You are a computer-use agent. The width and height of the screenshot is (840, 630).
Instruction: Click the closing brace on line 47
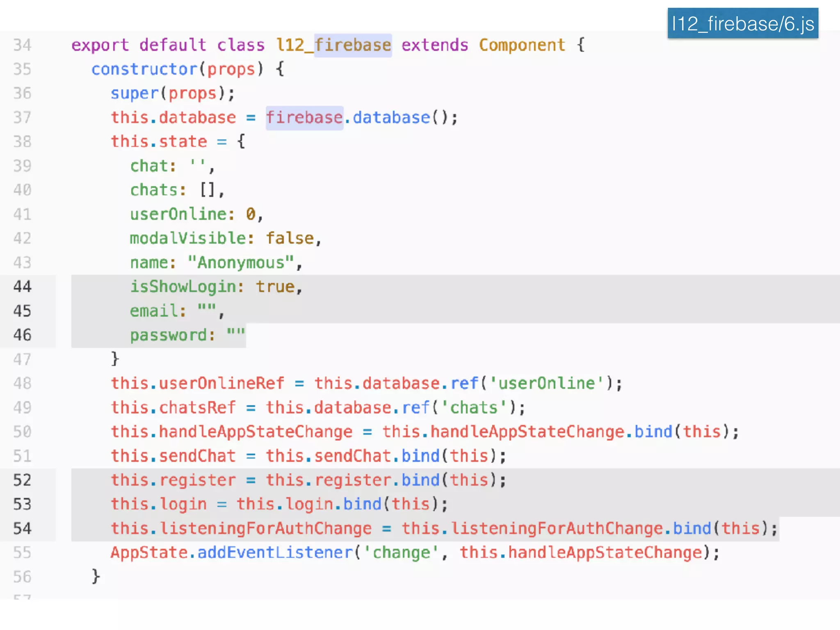[x=115, y=359]
